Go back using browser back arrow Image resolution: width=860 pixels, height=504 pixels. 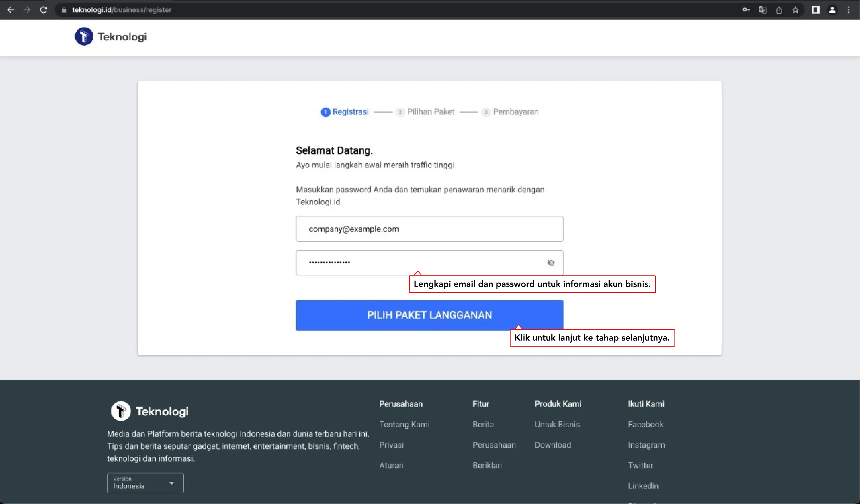point(11,10)
